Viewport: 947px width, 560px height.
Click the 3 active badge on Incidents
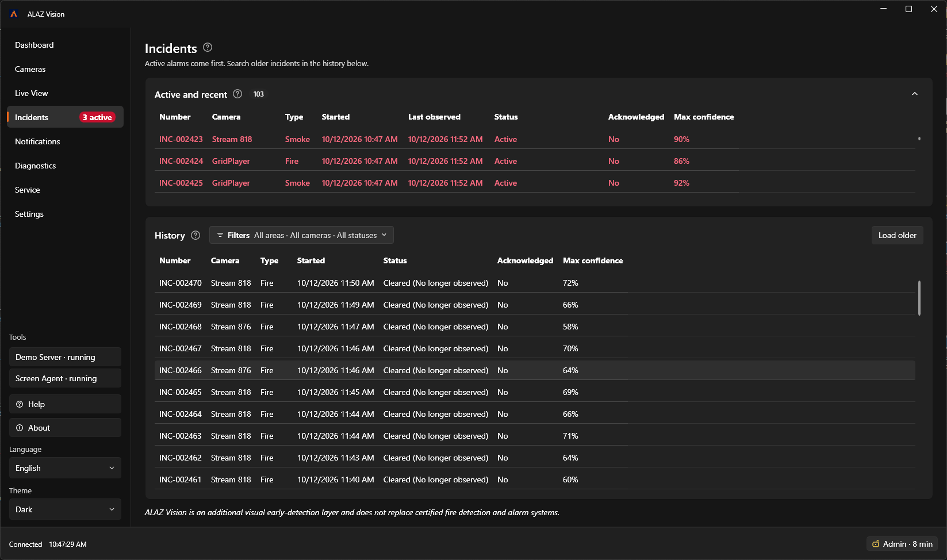pos(97,117)
